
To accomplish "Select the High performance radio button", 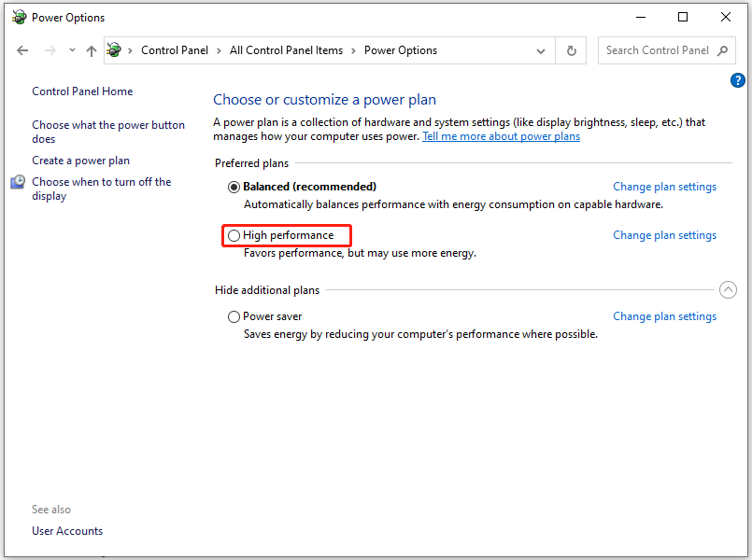I will tap(234, 235).
